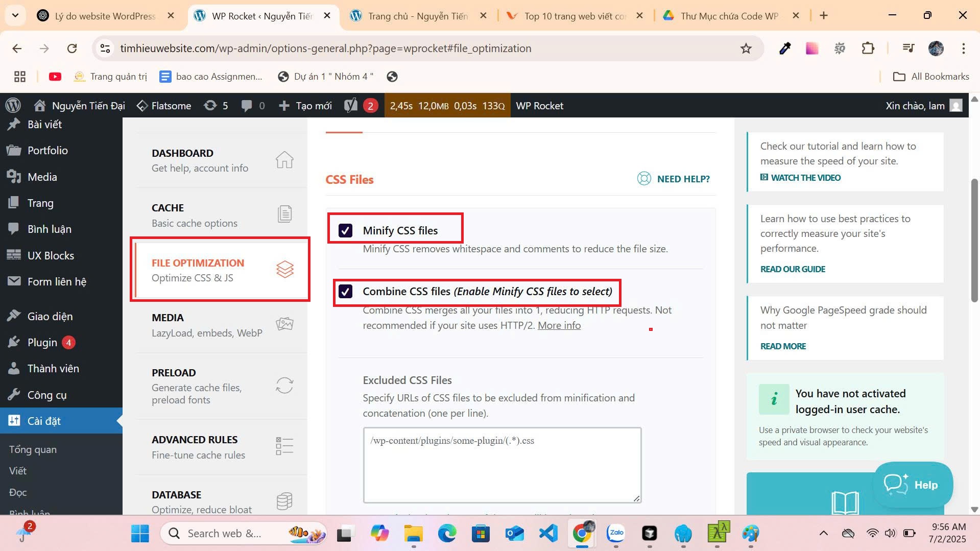This screenshot has height=551, width=980.
Task: Open the Tổng quan settings submenu
Action: click(33, 449)
